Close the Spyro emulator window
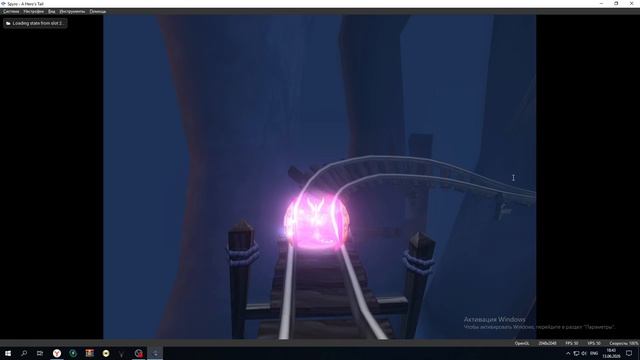Viewport: 640px width, 360px height. [x=631, y=4]
